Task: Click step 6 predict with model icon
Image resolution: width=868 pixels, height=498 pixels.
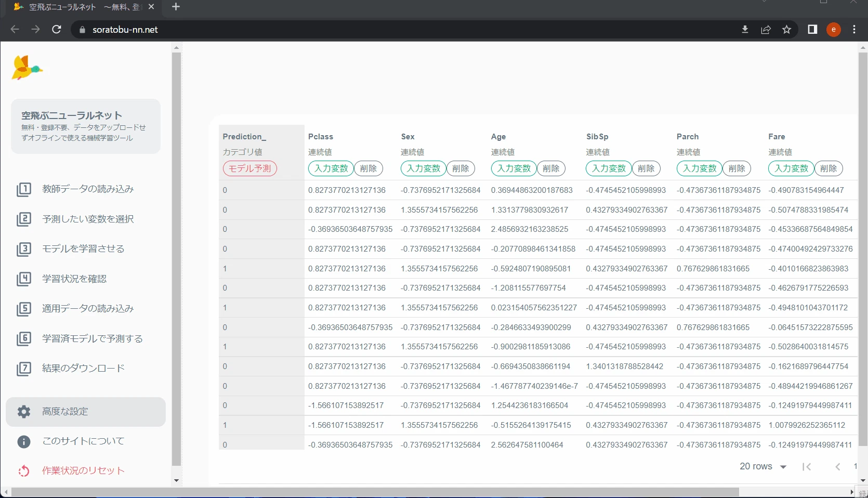Action: coord(24,338)
